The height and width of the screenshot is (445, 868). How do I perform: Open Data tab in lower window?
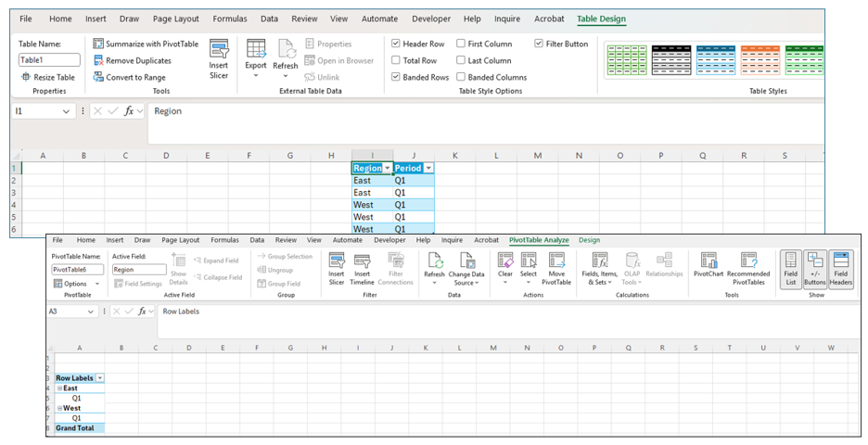[x=257, y=240]
